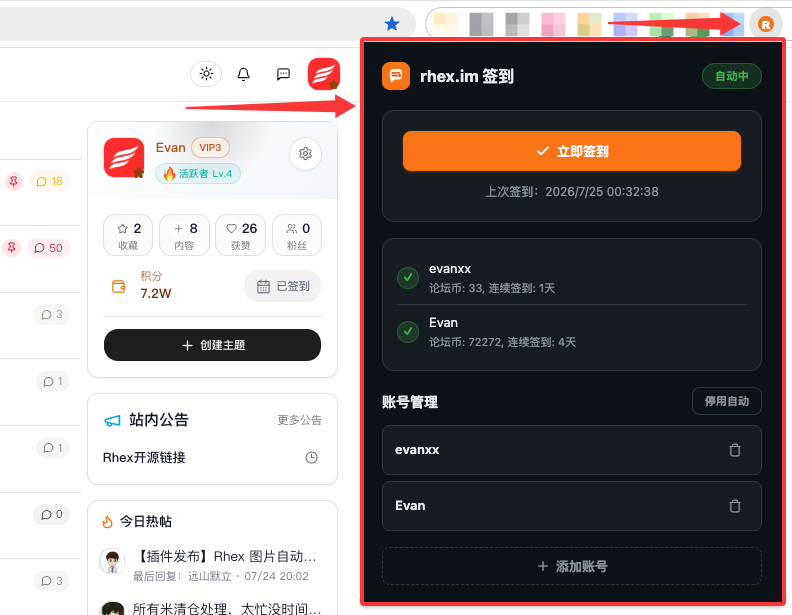Click green check icon for evanxx status

tap(408, 278)
